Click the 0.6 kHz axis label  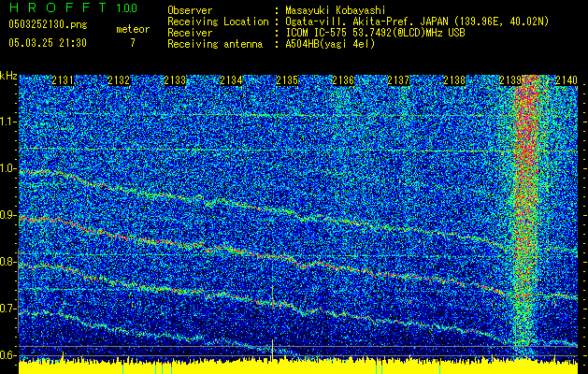8,355
